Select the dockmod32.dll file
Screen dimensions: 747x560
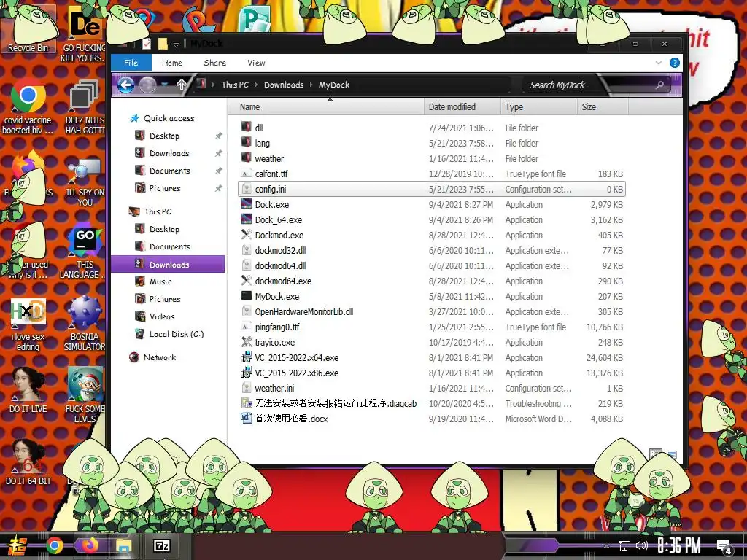tap(280, 251)
